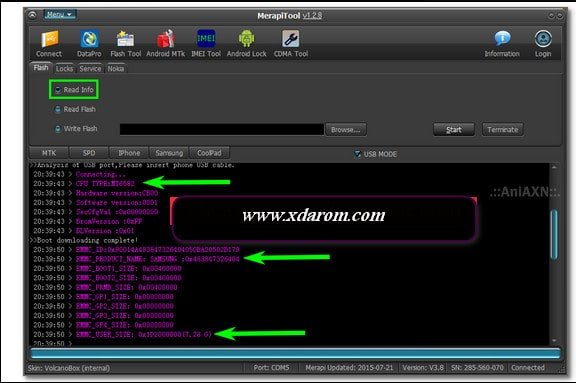The width and height of the screenshot is (576, 383).
Task: Click 'Port: COM5' in status bar
Action: point(271,368)
